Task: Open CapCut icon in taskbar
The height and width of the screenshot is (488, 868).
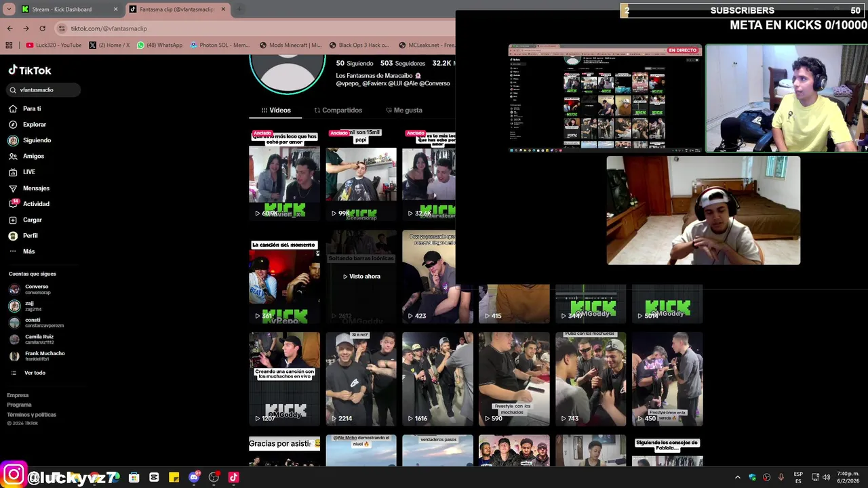Action: 154,477
